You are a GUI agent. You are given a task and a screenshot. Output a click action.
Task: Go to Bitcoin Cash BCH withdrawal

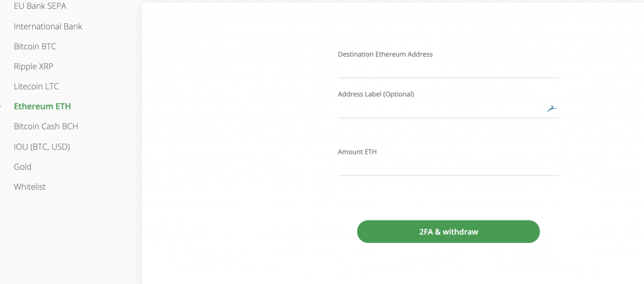(46, 126)
